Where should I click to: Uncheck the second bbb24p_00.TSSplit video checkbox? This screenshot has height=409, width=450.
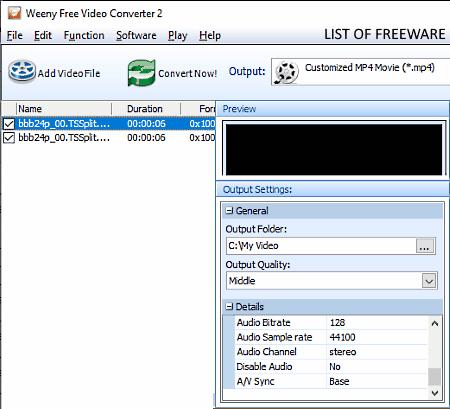click(9, 138)
